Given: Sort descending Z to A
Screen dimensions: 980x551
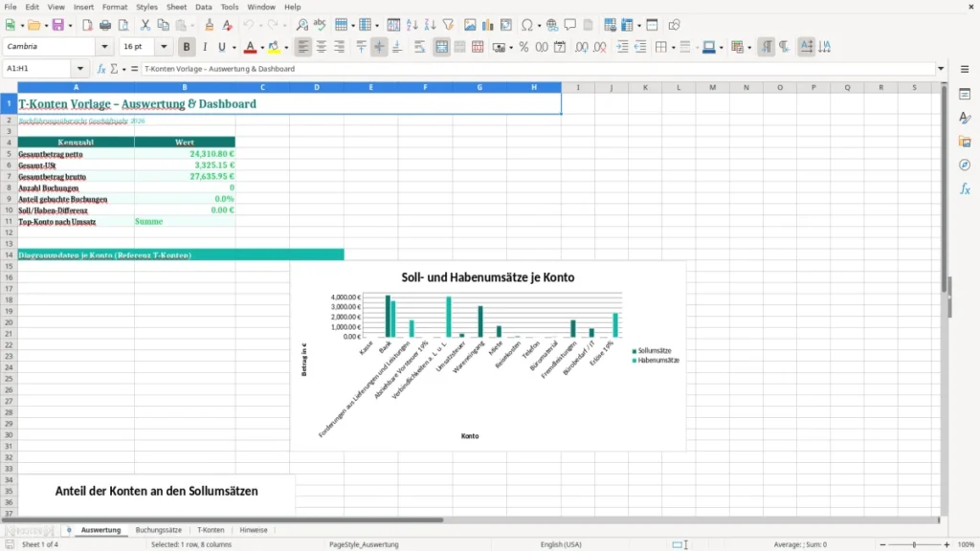Looking at the screenshot, I should 430,25.
